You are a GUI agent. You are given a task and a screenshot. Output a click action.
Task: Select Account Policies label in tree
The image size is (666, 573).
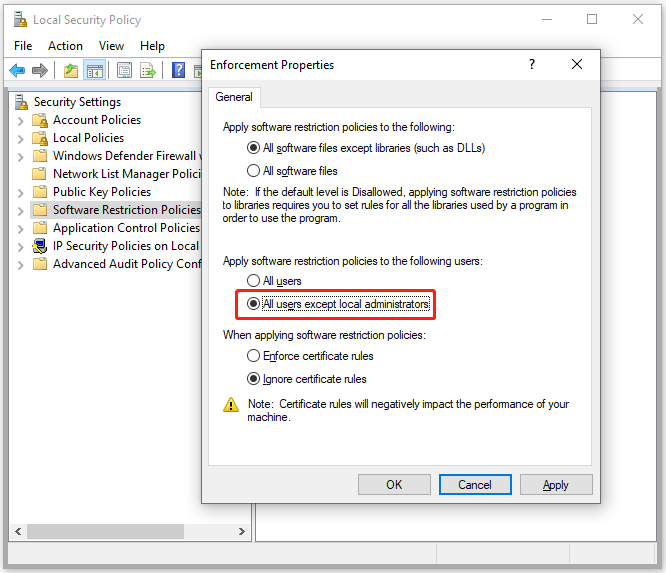[97, 120]
